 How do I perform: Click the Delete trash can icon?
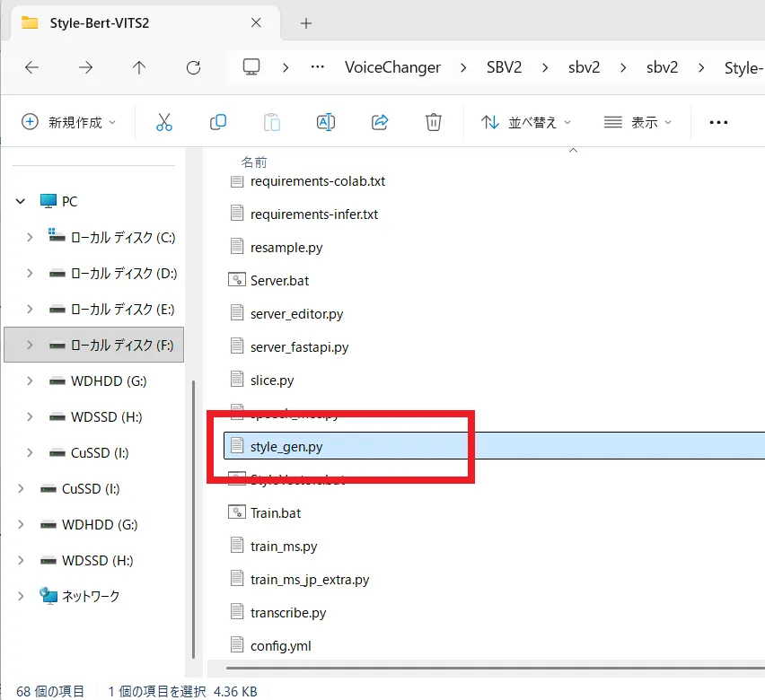433,122
